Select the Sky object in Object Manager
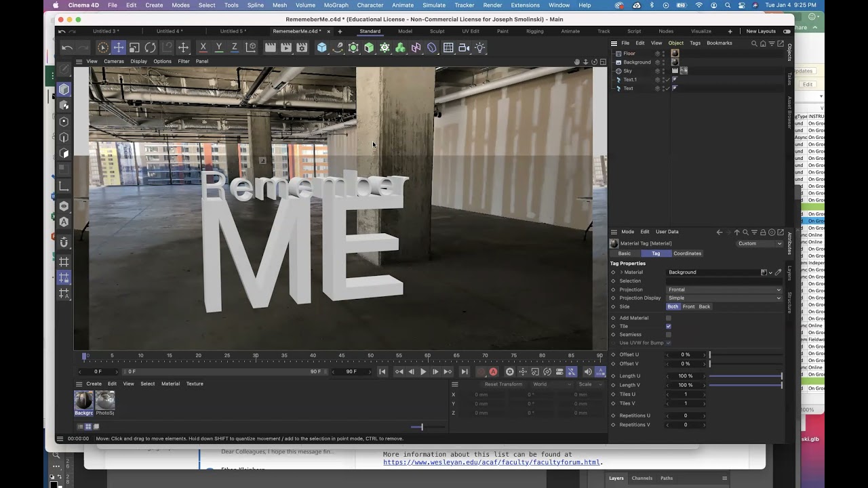This screenshot has width=868, height=488. click(627, 70)
